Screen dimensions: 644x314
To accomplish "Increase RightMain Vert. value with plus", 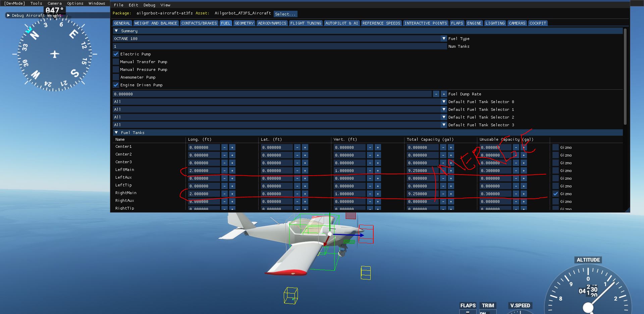I will pos(378,194).
